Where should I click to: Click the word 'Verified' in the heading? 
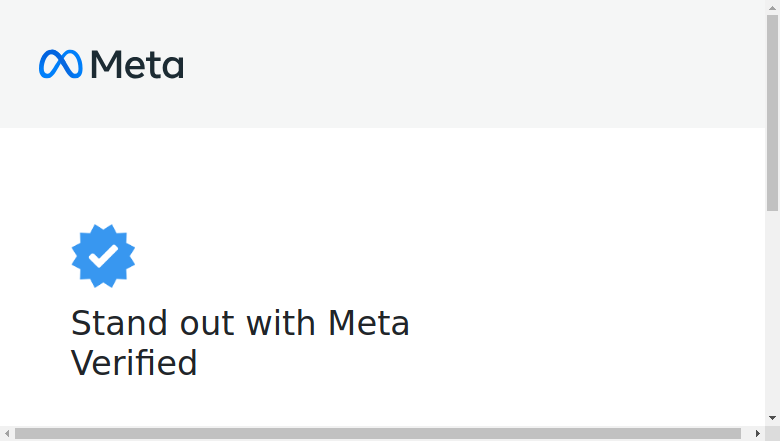134,363
